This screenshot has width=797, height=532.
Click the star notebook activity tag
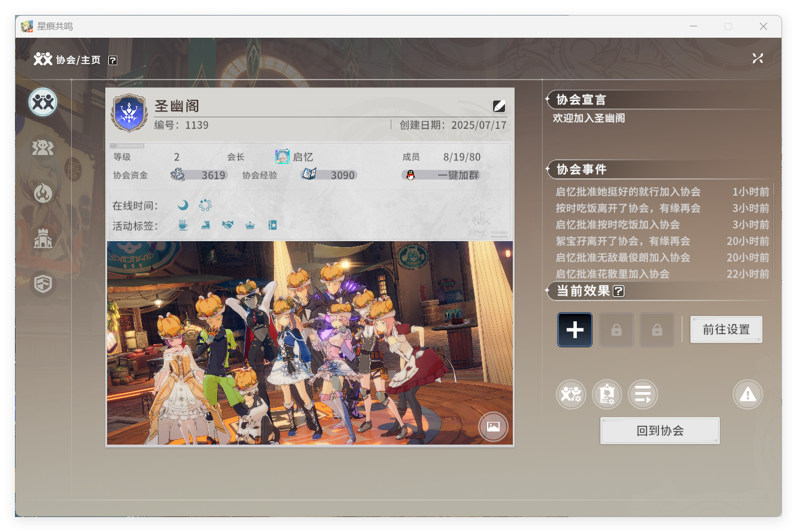tap(272, 225)
